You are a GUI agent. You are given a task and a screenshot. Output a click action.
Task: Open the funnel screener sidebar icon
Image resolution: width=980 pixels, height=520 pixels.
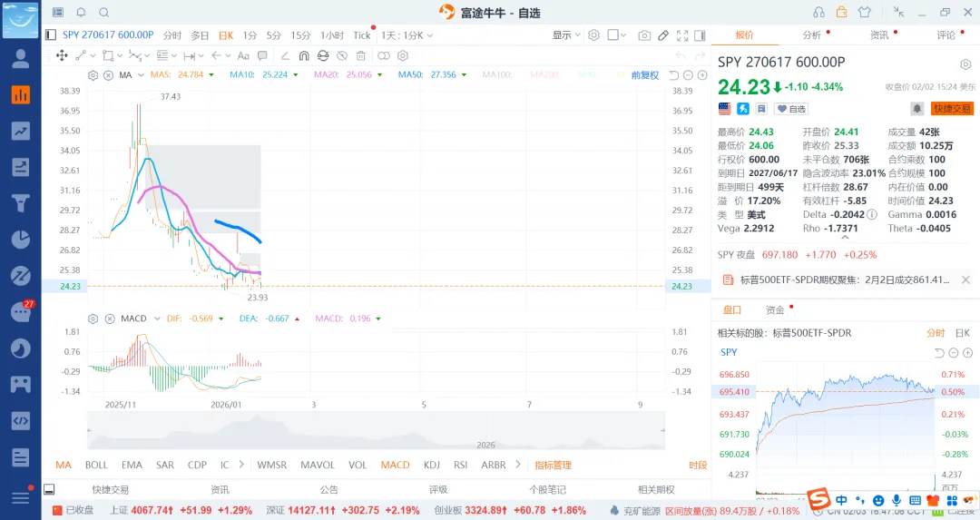pyautogui.click(x=21, y=203)
